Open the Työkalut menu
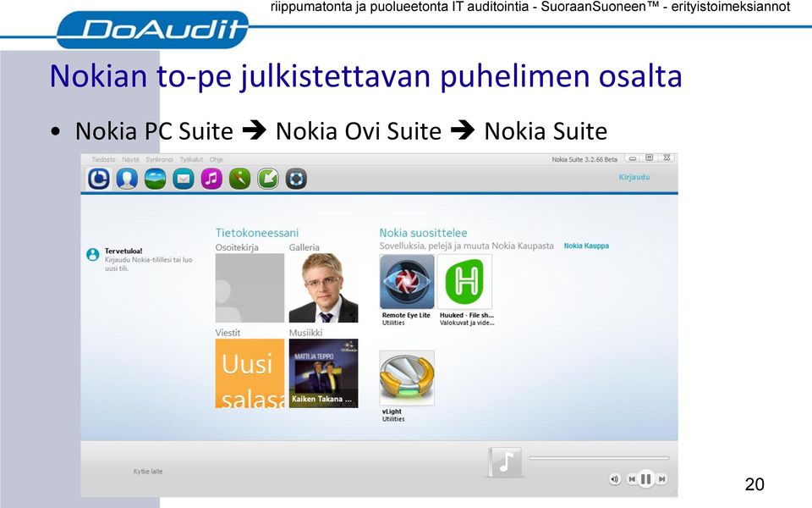 click(x=191, y=160)
